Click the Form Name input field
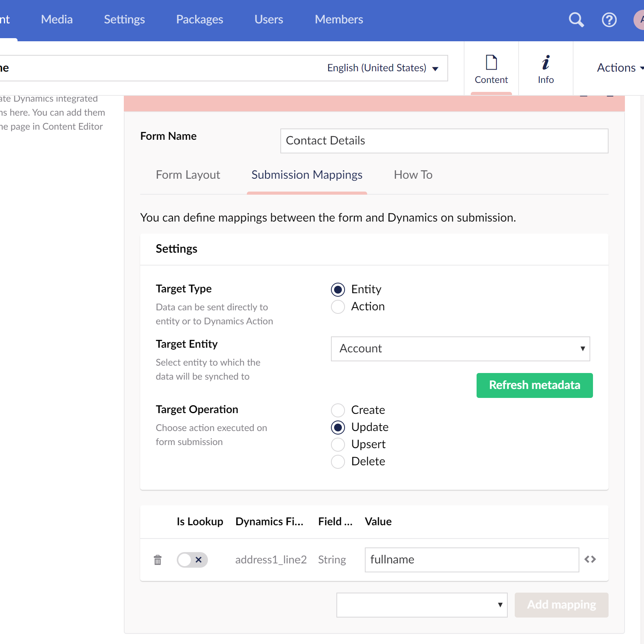The height and width of the screenshot is (644, 644). click(x=444, y=141)
